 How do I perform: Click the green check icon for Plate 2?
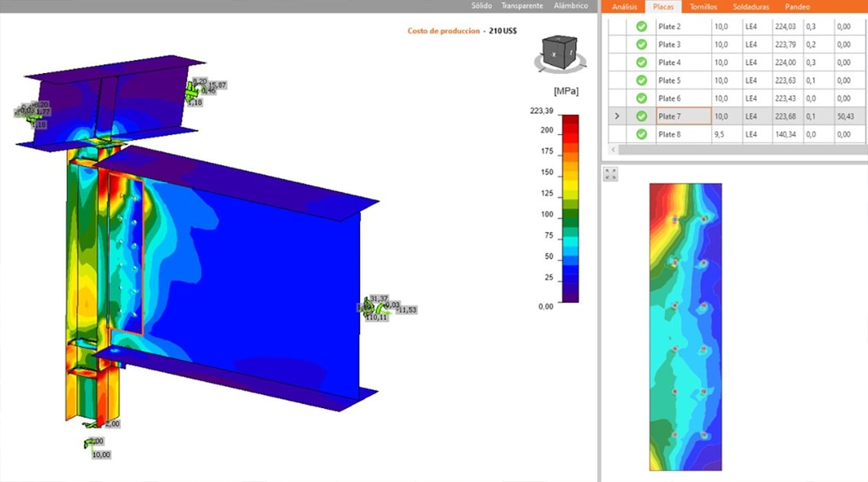tap(642, 27)
